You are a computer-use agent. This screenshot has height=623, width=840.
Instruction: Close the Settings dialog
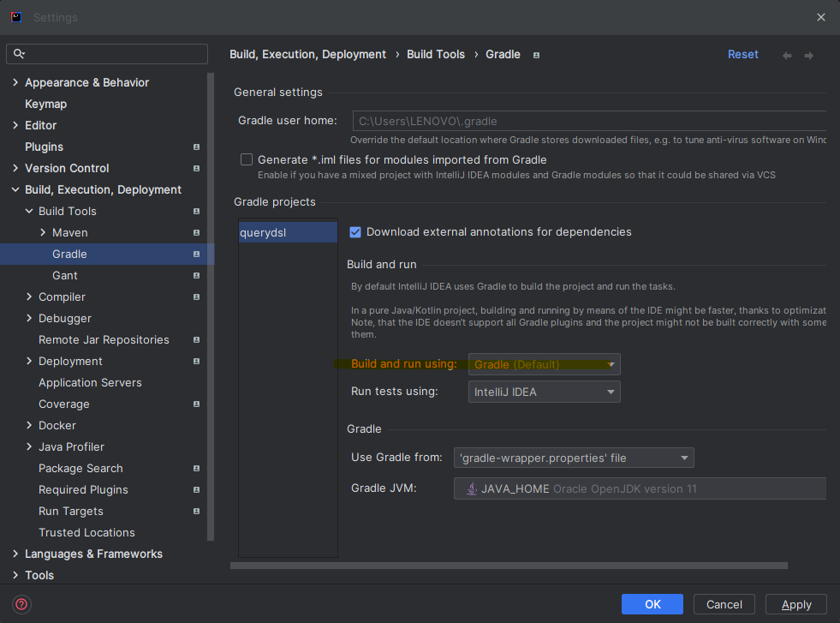820,17
